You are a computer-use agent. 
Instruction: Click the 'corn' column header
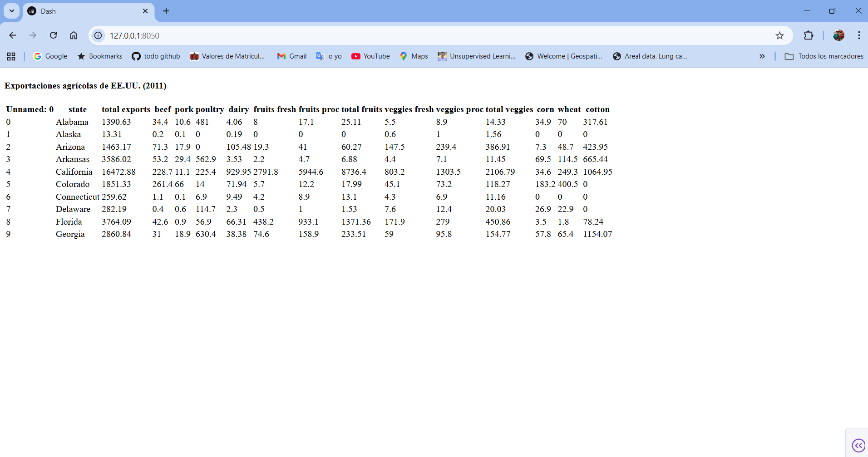(545, 109)
